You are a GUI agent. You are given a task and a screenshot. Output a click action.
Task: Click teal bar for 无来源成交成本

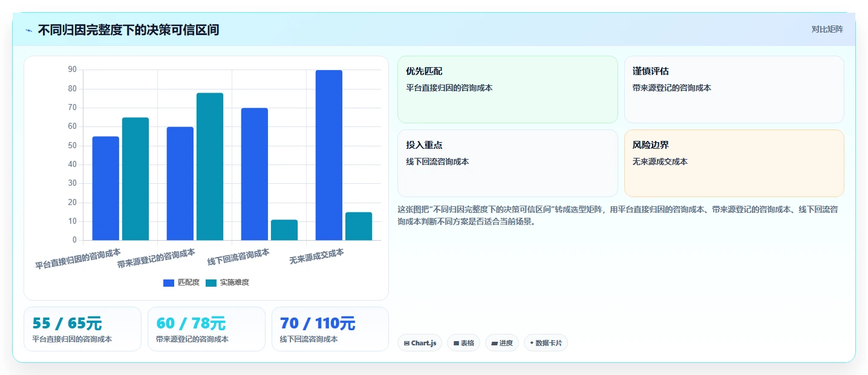point(359,226)
